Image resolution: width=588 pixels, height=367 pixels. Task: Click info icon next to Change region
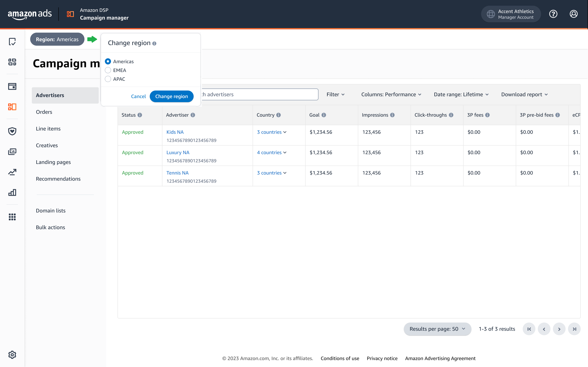154,43
